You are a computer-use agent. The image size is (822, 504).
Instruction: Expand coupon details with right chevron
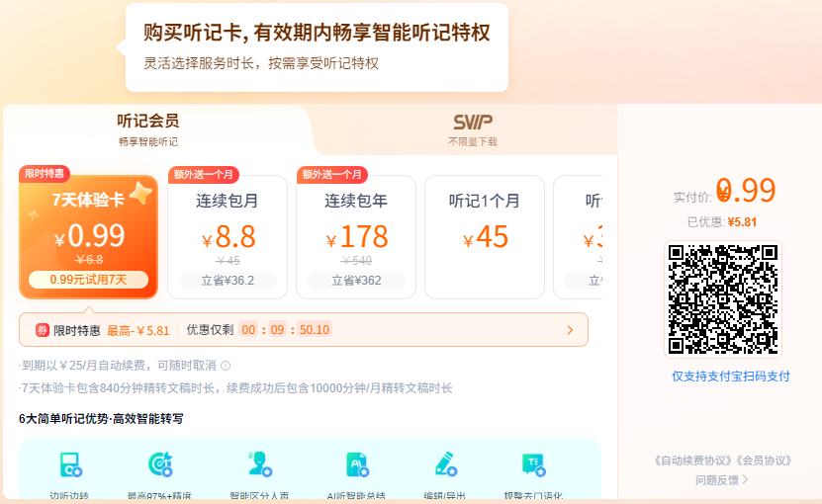[x=570, y=330]
